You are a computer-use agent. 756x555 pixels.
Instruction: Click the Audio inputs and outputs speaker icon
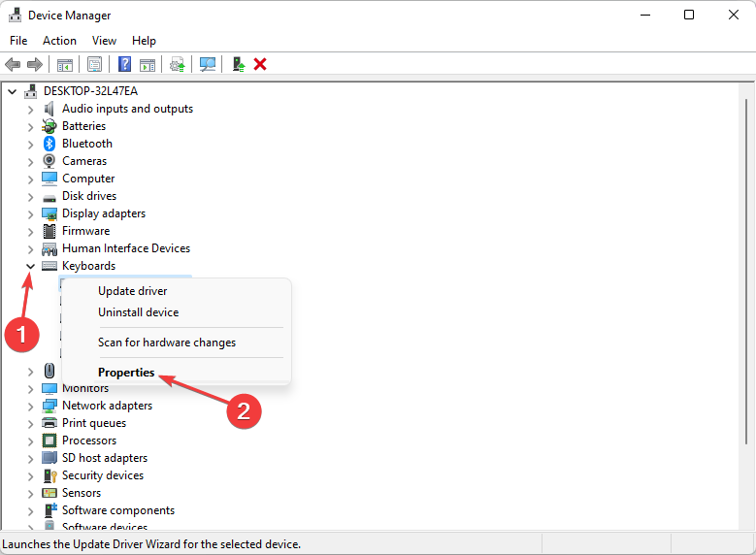click(x=49, y=109)
